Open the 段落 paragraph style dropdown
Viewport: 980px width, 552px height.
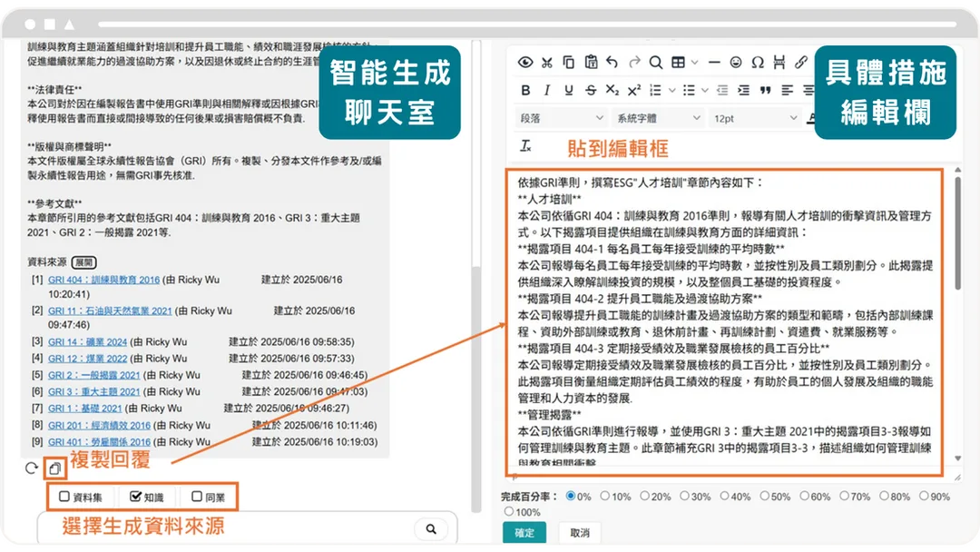562,118
